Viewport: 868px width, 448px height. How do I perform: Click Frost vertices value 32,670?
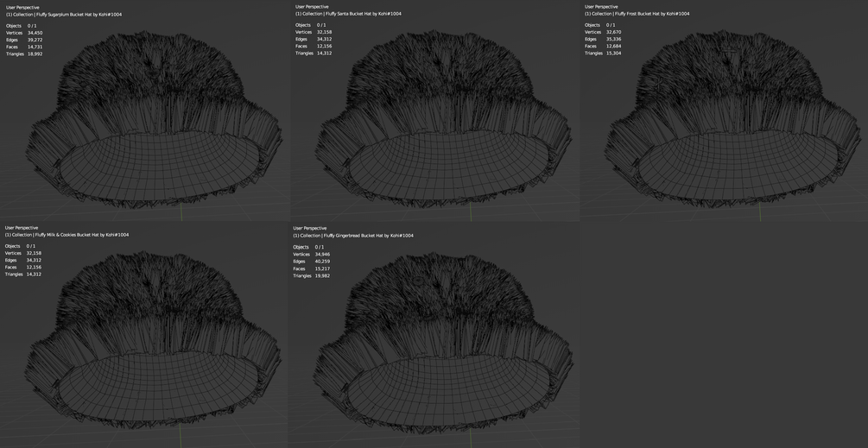[614, 33]
